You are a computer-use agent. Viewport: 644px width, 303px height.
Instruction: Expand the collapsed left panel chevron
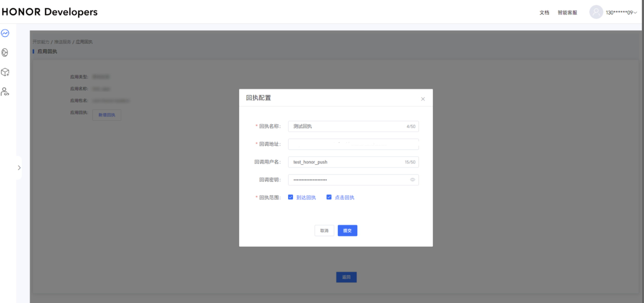19,168
